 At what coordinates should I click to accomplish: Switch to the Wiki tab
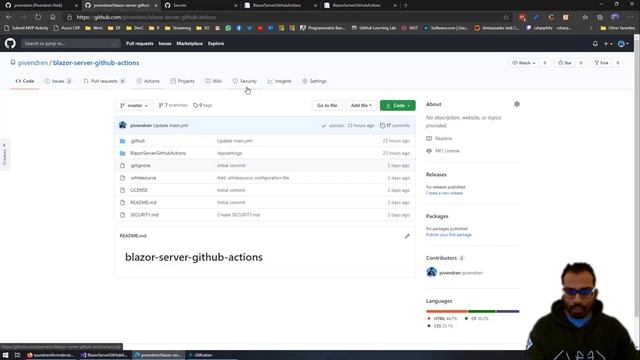point(213,81)
